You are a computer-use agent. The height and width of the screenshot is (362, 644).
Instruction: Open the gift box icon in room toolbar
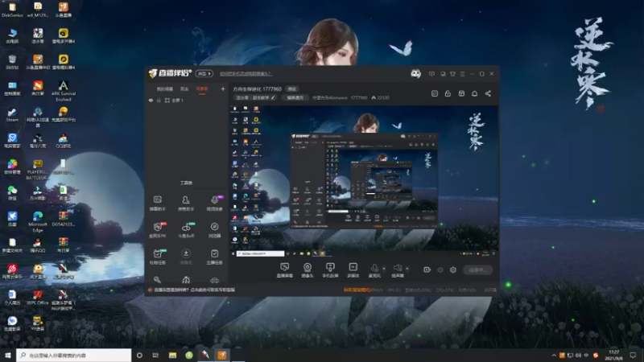(461, 93)
